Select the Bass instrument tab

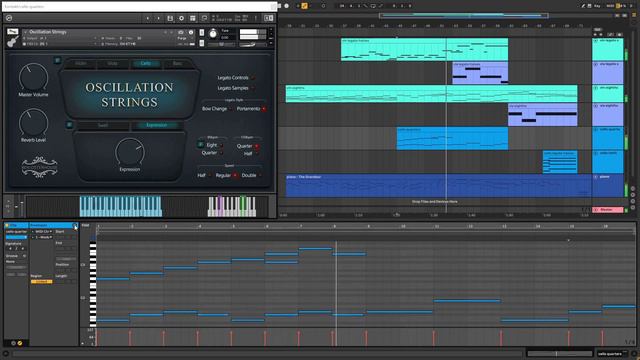pos(178,63)
